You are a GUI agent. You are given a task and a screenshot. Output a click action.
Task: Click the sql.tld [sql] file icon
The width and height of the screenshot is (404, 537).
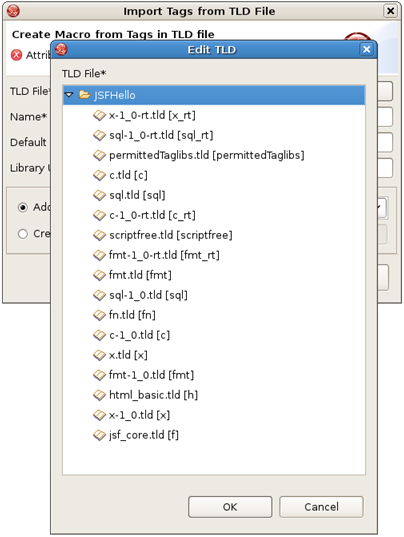tap(99, 195)
